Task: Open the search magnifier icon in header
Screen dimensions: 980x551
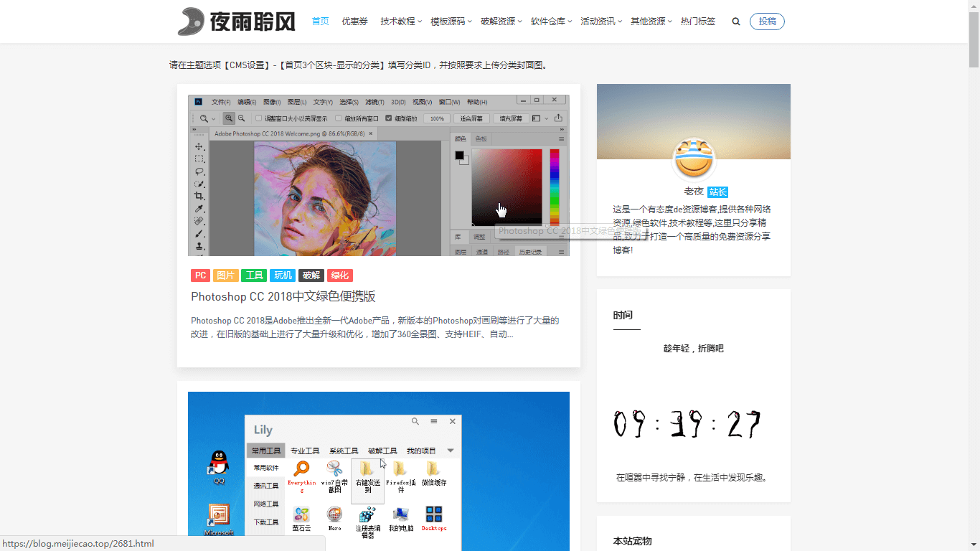Action: pos(736,22)
